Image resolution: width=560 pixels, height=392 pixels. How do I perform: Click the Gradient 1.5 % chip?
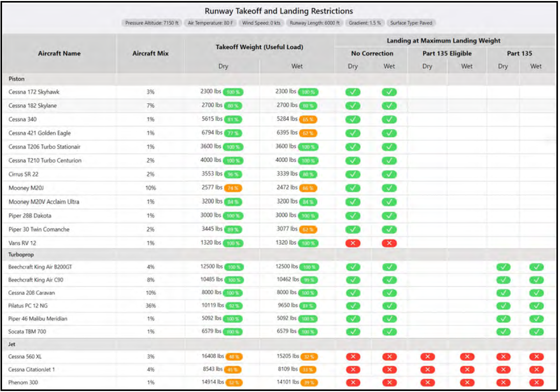(x=365, y=23)
